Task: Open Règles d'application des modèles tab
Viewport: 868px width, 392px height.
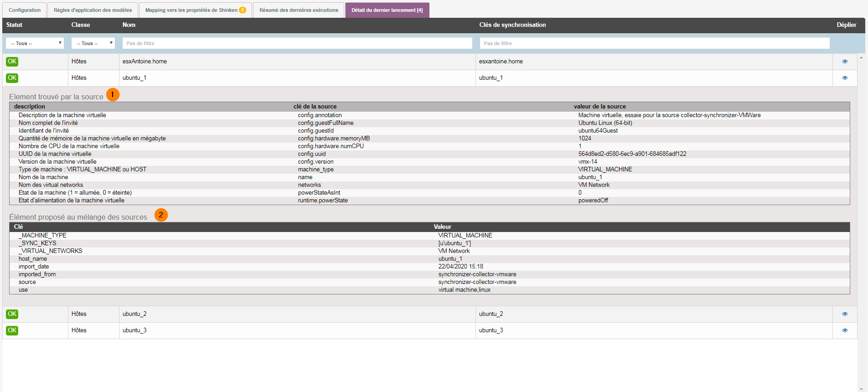Action: coord(93,10)
